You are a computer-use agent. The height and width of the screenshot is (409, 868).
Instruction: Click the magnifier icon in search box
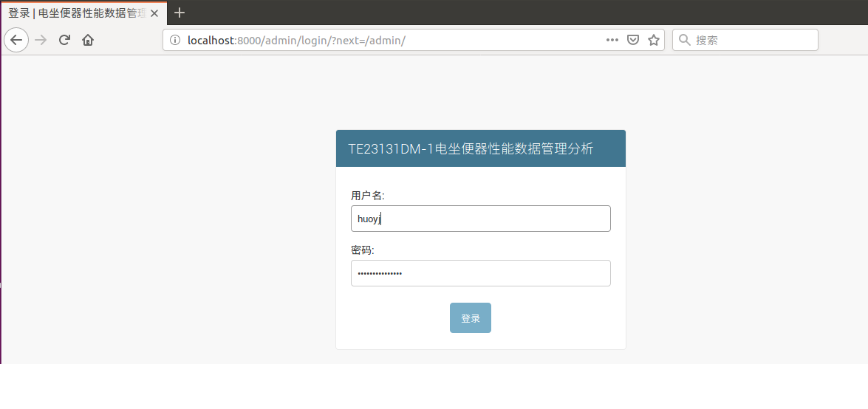click(x=685, y=40)
